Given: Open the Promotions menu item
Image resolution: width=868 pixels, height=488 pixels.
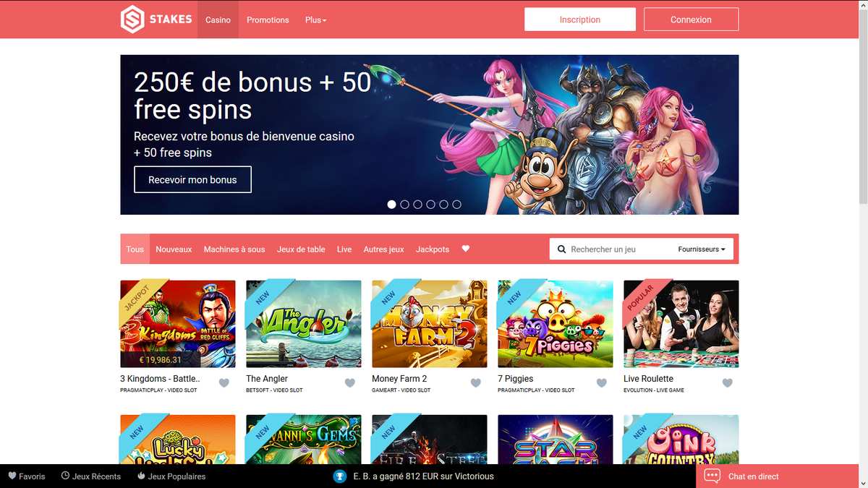Looking at the screenshot, I should point(268,20).
